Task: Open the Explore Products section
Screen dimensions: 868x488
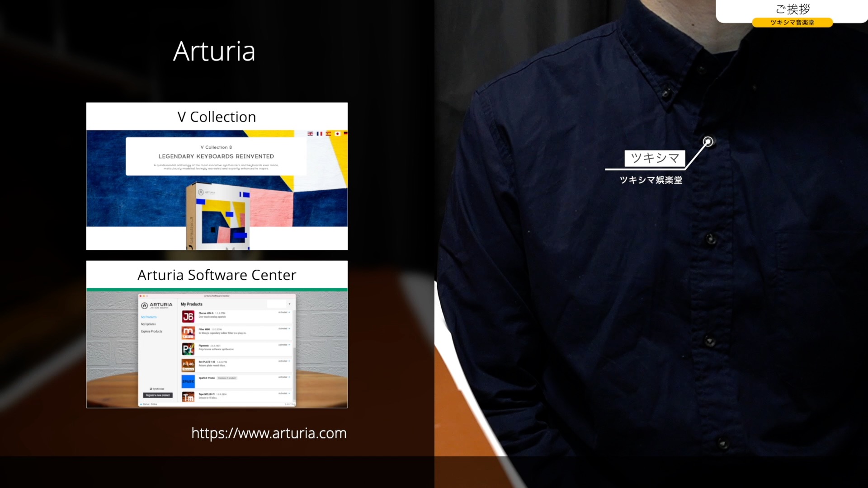Action: [x=151, y=331]
